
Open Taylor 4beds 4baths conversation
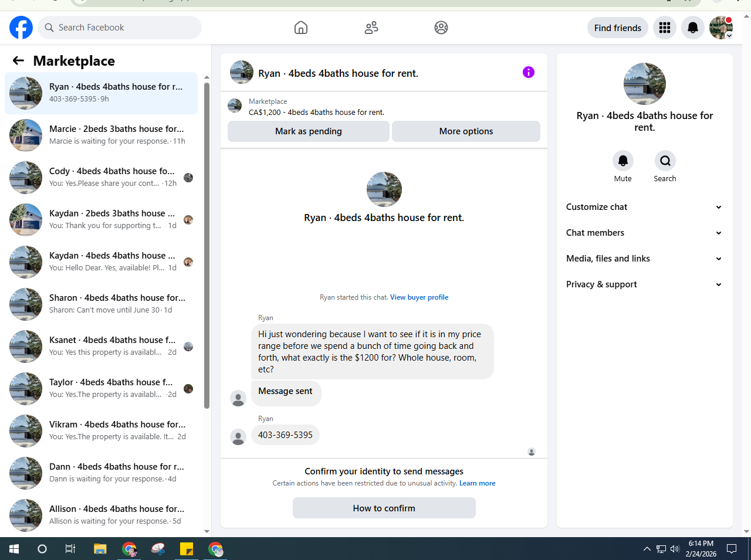(x=101, y=389)
